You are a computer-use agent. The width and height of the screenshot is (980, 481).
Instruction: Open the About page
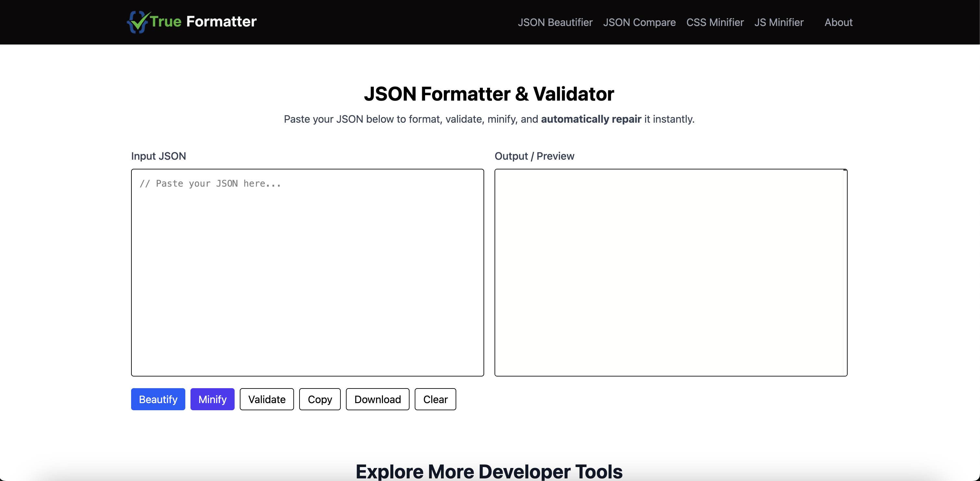point(838,22)
